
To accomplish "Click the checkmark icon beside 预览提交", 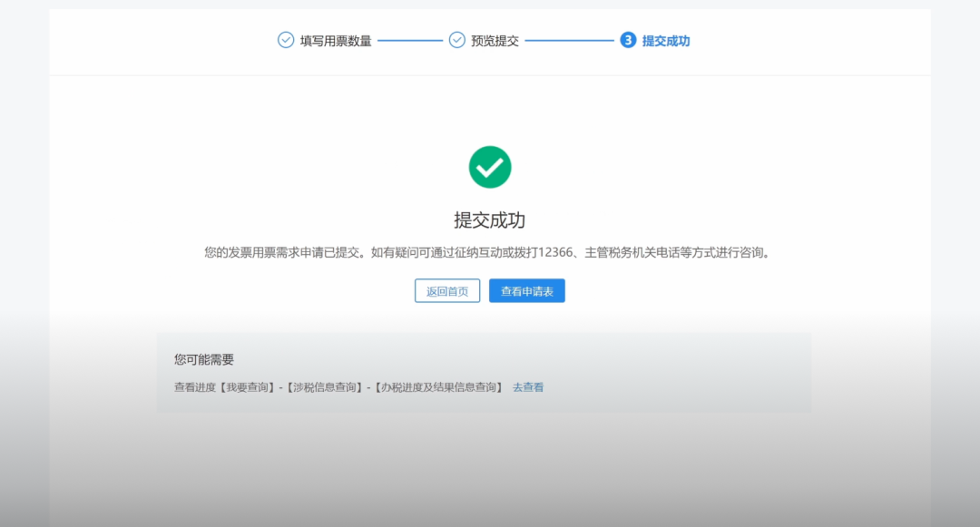I will point(456,40).
